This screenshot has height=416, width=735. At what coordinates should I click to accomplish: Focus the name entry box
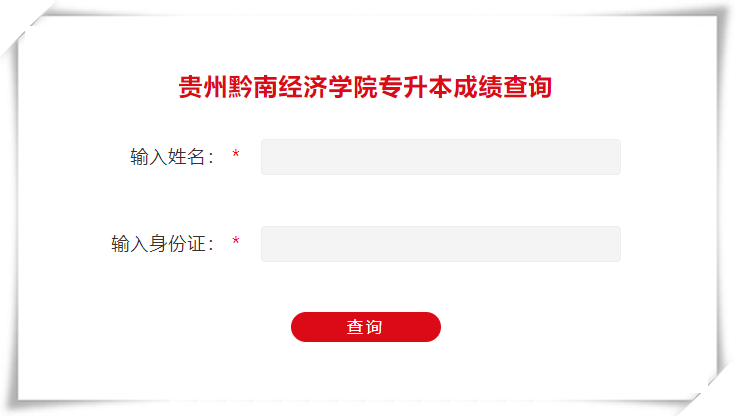440,157
